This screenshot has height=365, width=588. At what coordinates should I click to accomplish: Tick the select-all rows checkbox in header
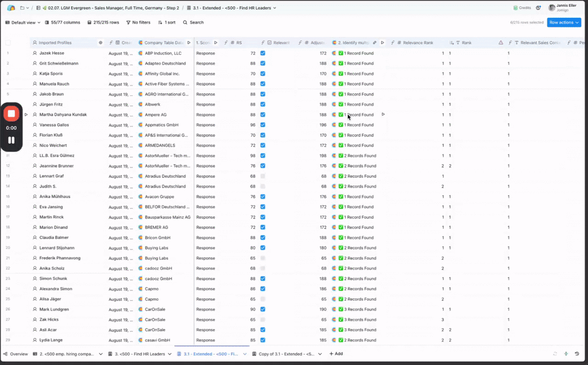click(x=8, y=42)
